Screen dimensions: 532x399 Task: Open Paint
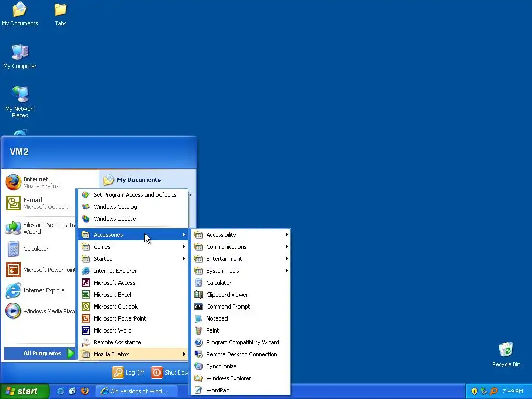(241, 330)
